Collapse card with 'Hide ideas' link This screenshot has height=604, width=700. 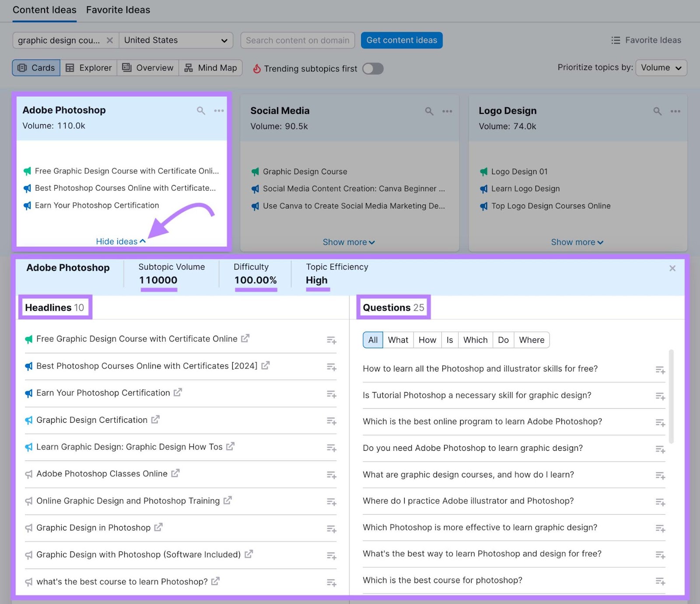121,242
